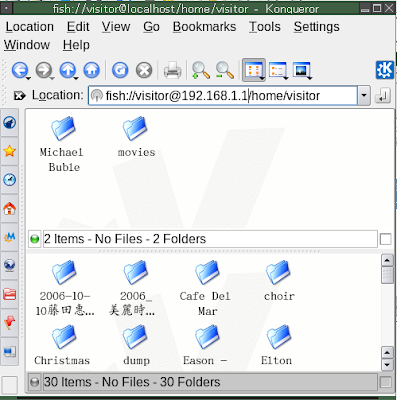This screenshot has height=400, width=397.
Task: Click in the fish:// Location address field
Action: tap(223, 96)
